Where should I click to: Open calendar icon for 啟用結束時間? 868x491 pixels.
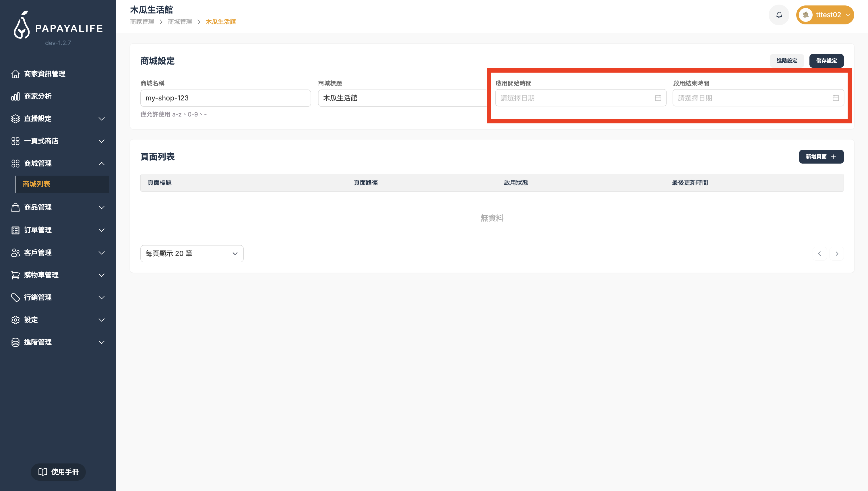[x=835, y=98]
